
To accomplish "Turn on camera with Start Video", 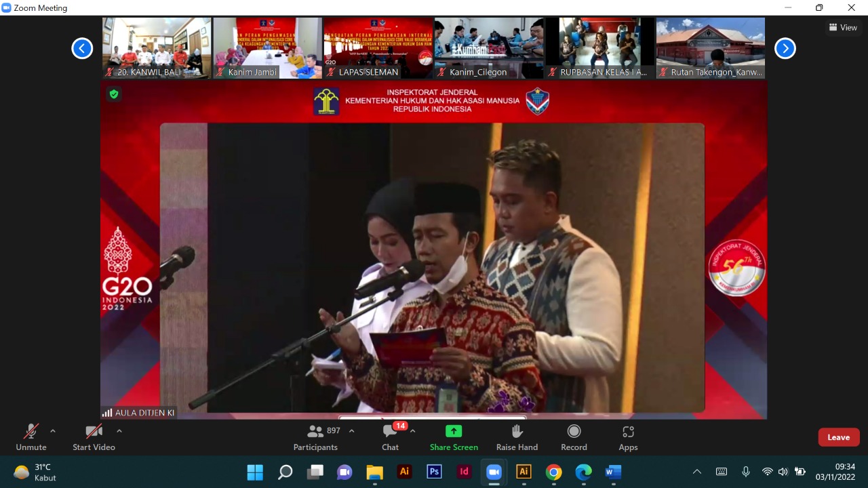I will [94, 437].
